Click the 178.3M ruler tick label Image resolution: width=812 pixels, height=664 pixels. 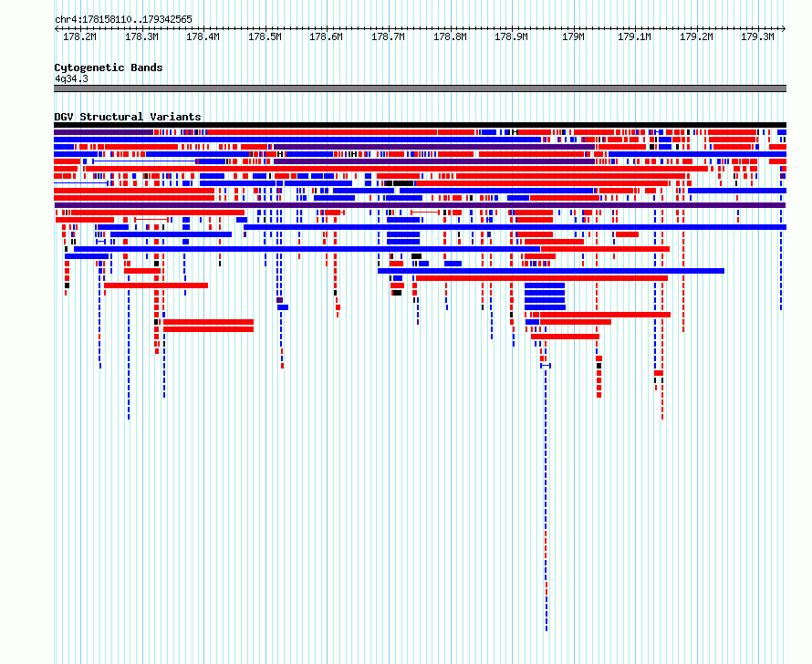coord(141,36)
